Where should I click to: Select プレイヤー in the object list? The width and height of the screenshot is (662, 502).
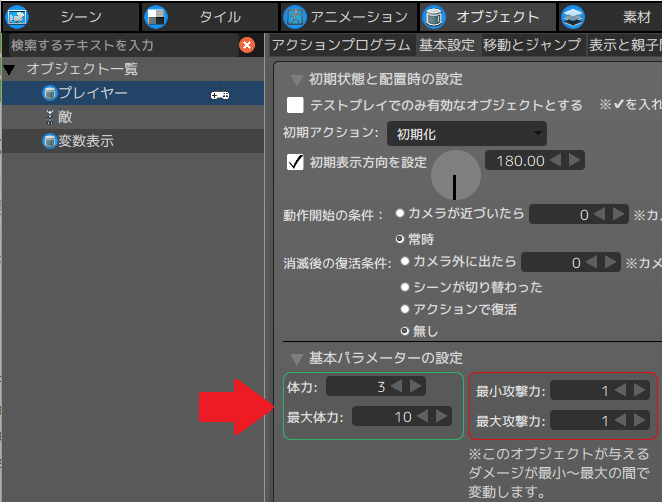tap(133, 93)
